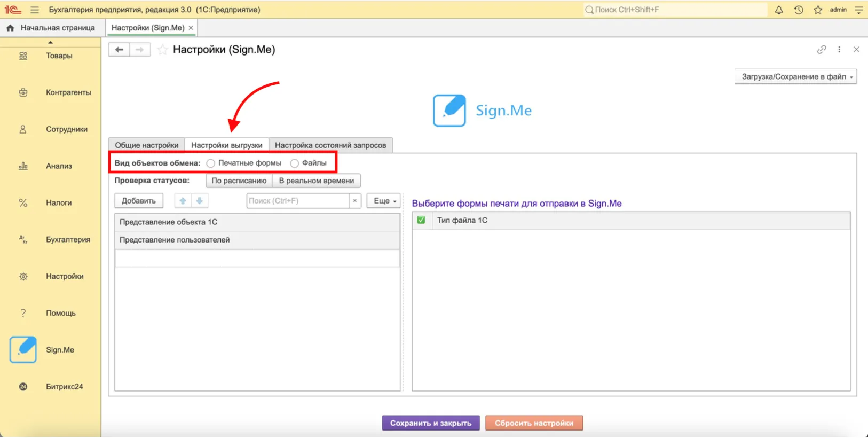
Task: Open form's three-dot more menu
Action: click(x=839, y=50)
